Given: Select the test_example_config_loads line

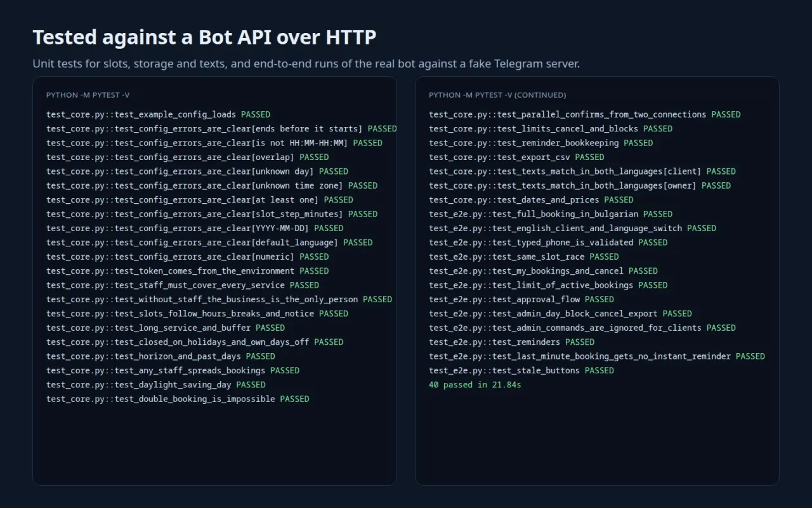Looking at the screenshot, I should (158, 115).
